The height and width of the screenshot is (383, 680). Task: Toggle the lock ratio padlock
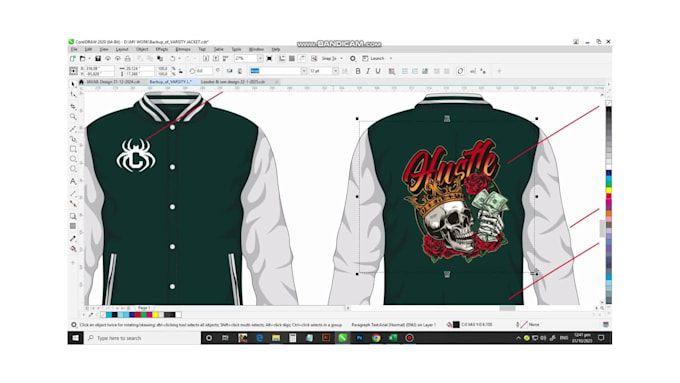point(181,71)
